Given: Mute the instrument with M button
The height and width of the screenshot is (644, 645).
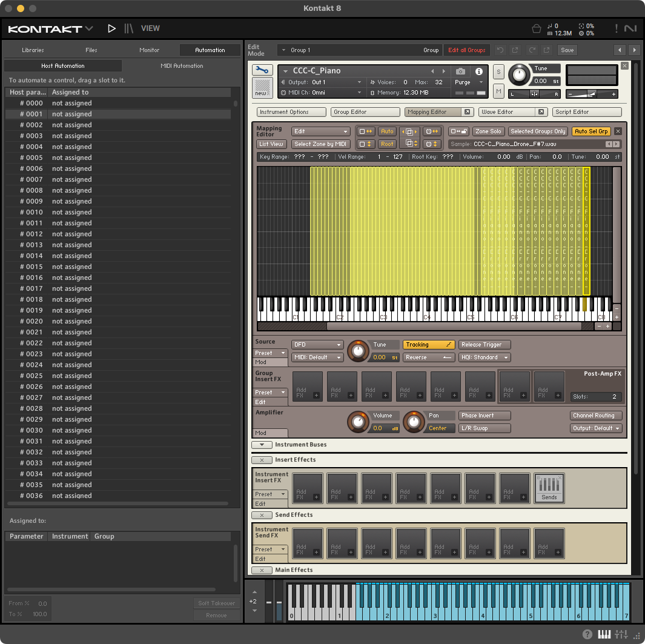Looking at the screenshot, I should 498,91.
